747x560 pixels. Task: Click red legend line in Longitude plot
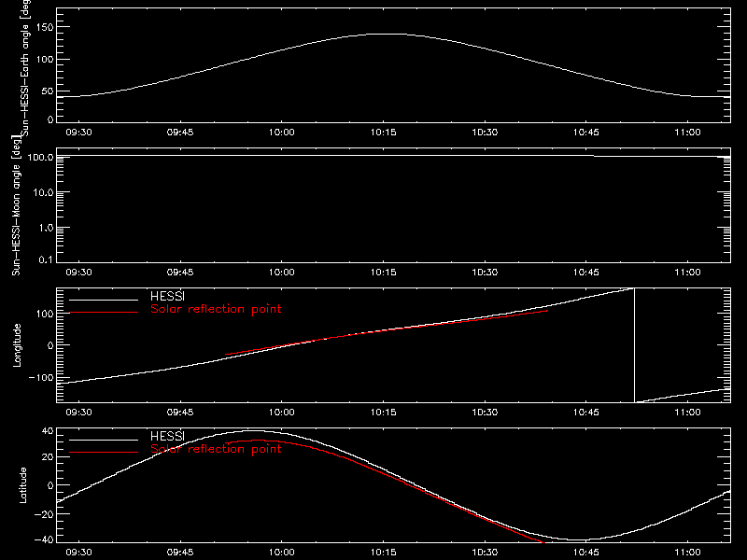coord(104,313)
